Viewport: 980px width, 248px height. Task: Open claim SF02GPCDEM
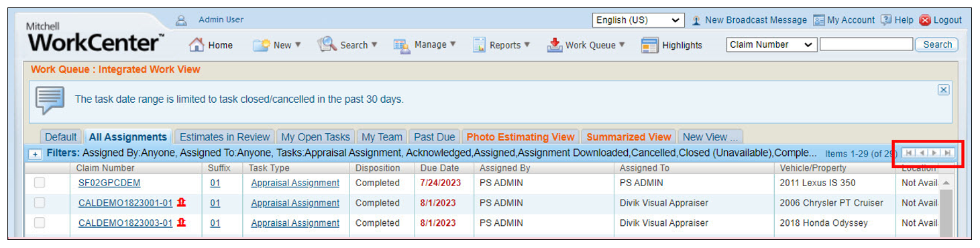point(109,183)
